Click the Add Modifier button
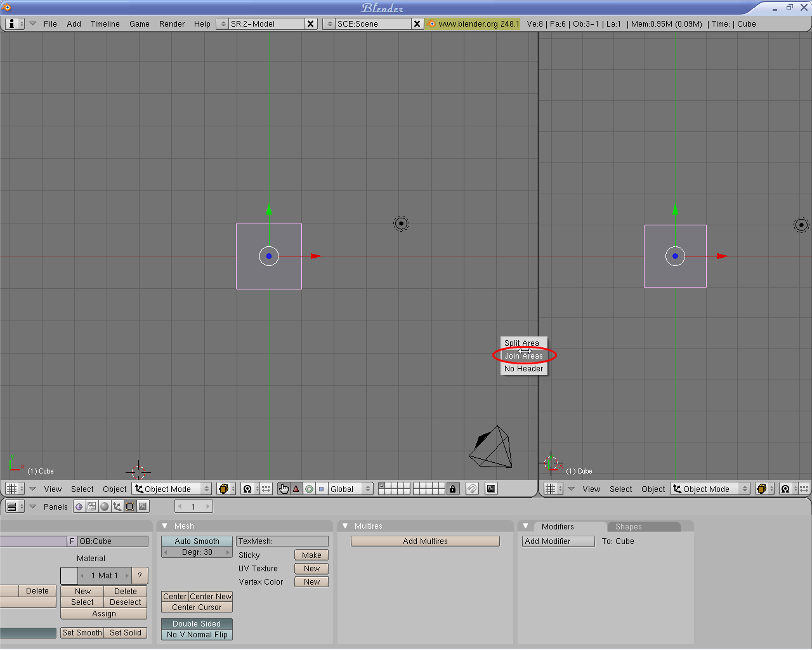 coord(558,541)
